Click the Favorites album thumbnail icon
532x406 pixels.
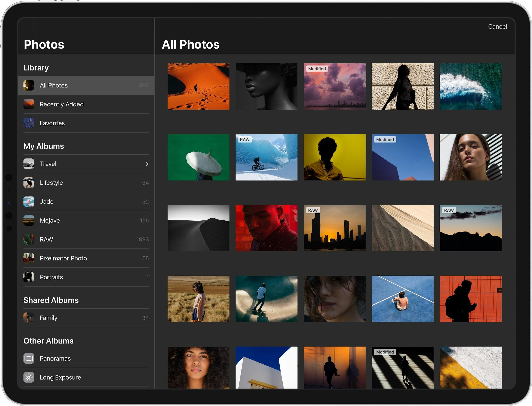point(28,123)
